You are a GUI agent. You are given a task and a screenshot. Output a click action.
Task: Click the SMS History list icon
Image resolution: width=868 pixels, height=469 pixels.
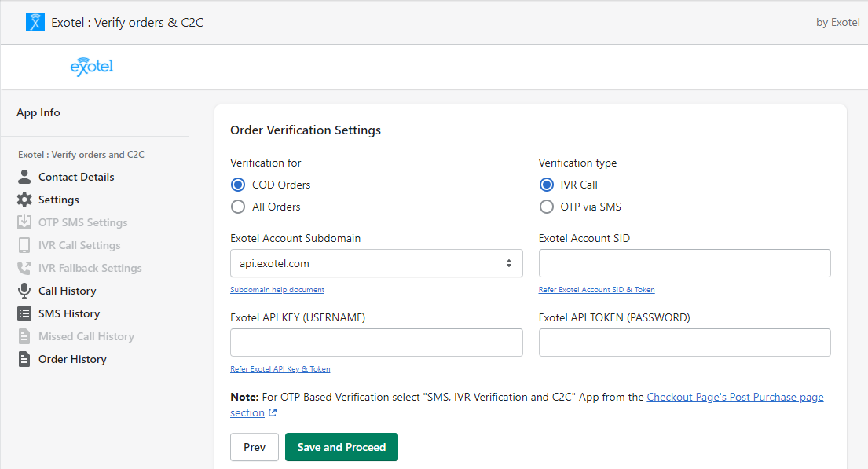pyautogui.click(x=24, y=313)
